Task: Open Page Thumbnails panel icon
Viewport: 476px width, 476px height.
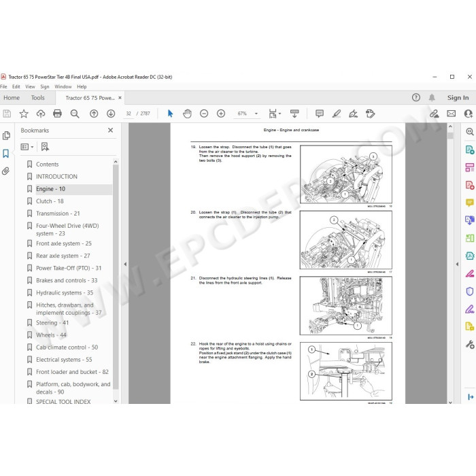Action: coord(6,136)
